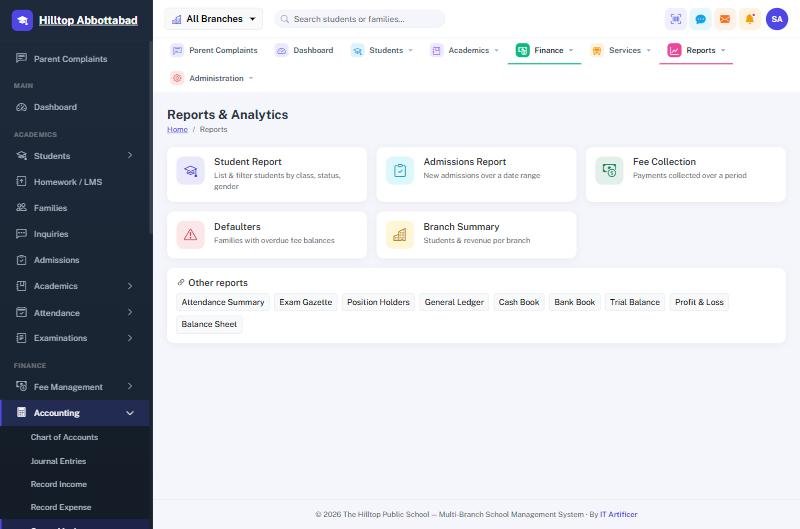800x529 pixels.
Task: Open the Attendance Summary report
Action: tap(223, 302)
